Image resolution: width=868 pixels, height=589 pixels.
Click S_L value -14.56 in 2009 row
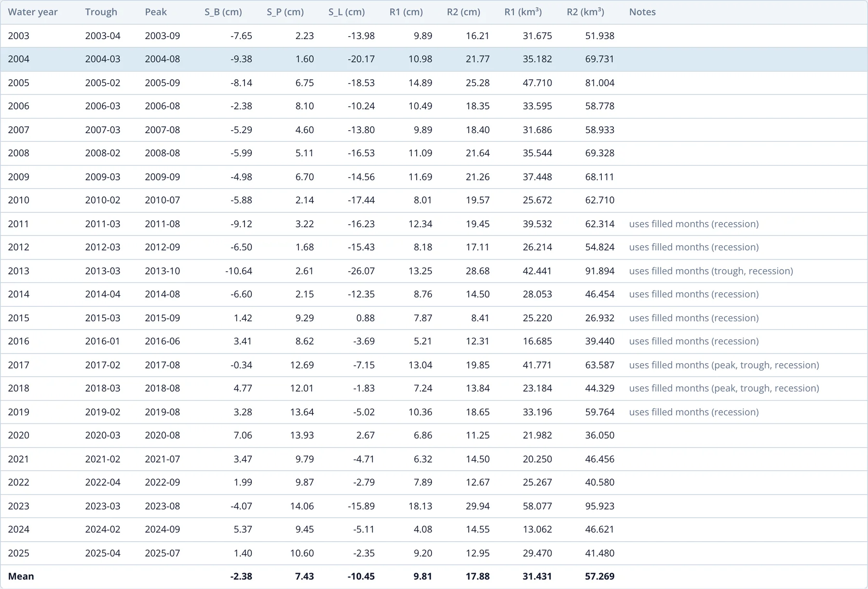click(361, 177)
